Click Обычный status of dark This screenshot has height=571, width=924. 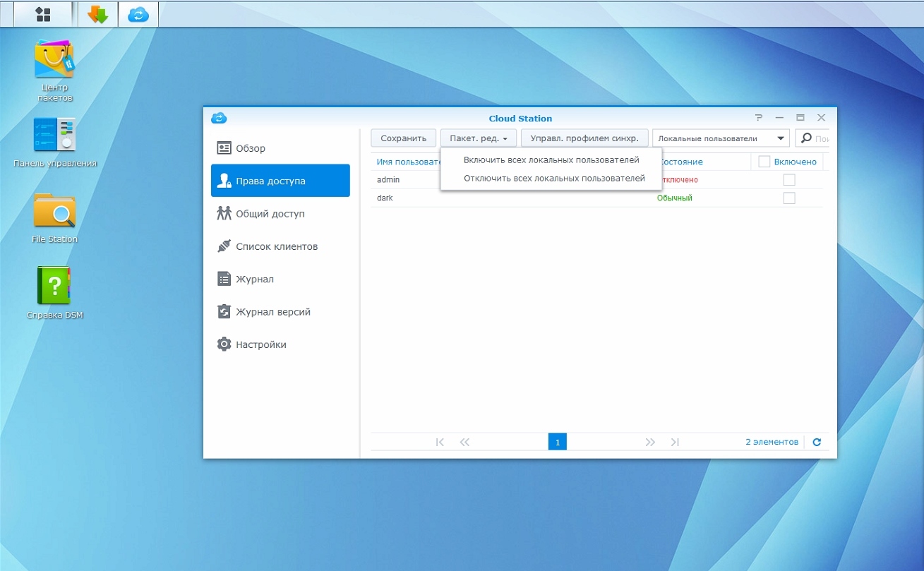coord(675,198)
